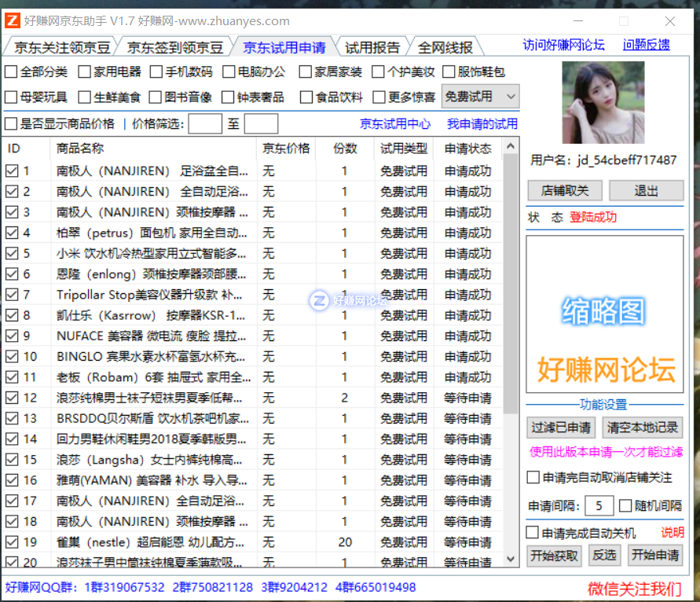Click the 申请间隔 input field
The image size is (700, 602).
click(x=599, y=505)
